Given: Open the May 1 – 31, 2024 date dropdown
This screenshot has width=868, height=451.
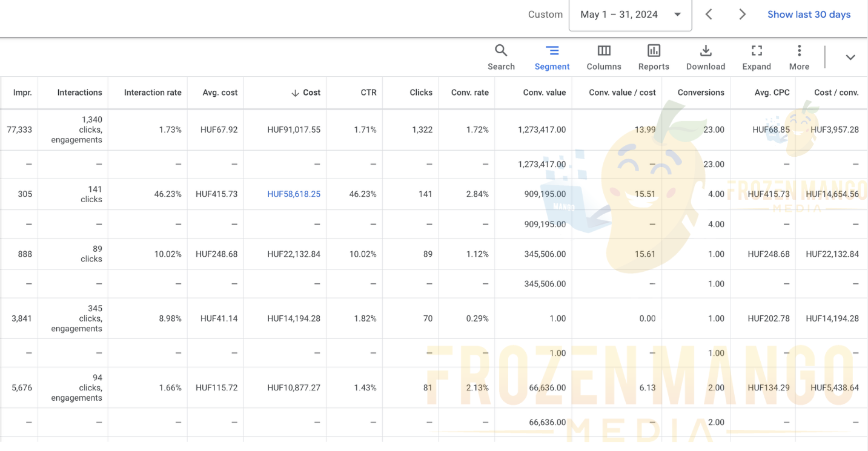Looking at the screenshot, I should (x=630, y=15).
